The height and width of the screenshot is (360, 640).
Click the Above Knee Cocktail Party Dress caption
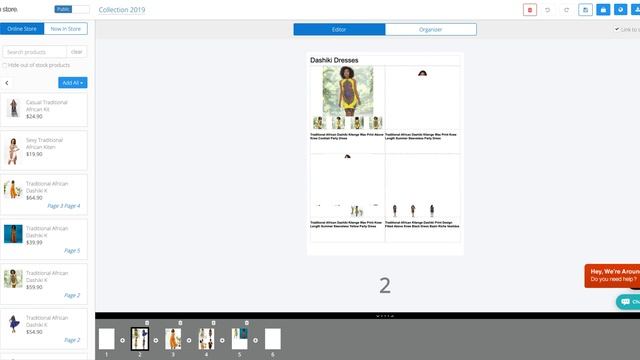pyautogui.click(x=347, y=136)
